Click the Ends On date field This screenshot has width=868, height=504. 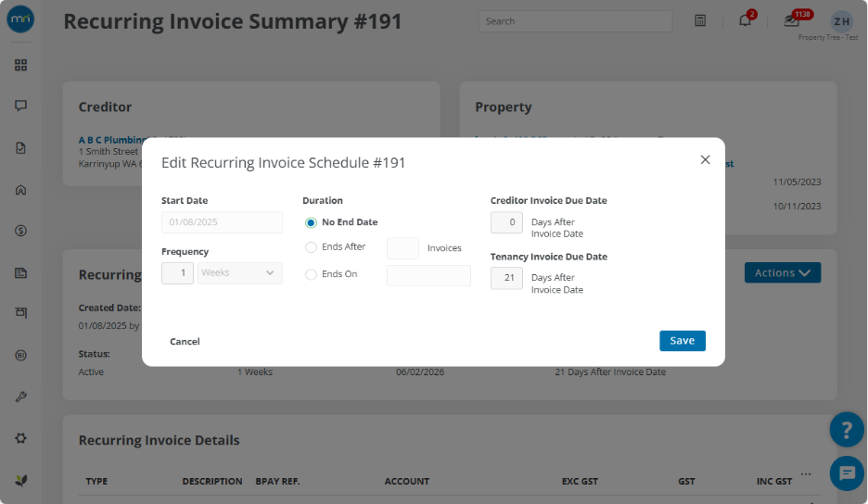[428, 275]
